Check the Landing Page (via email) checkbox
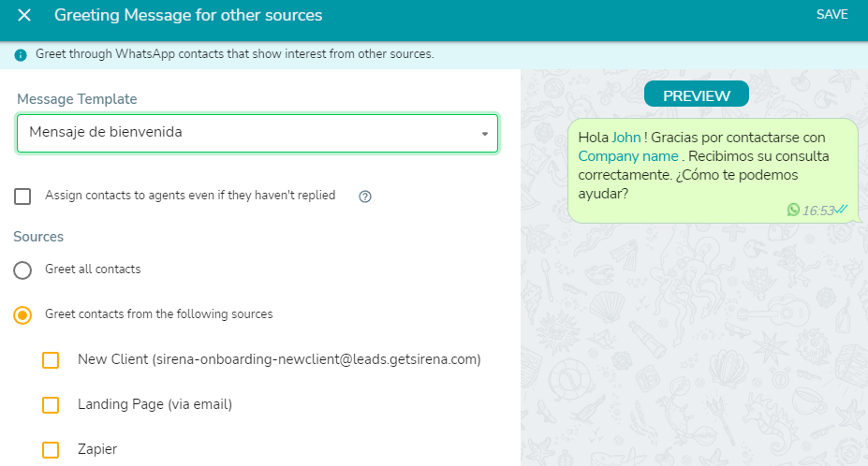Viewport: 868px width, 466px height. pos(51,404)
